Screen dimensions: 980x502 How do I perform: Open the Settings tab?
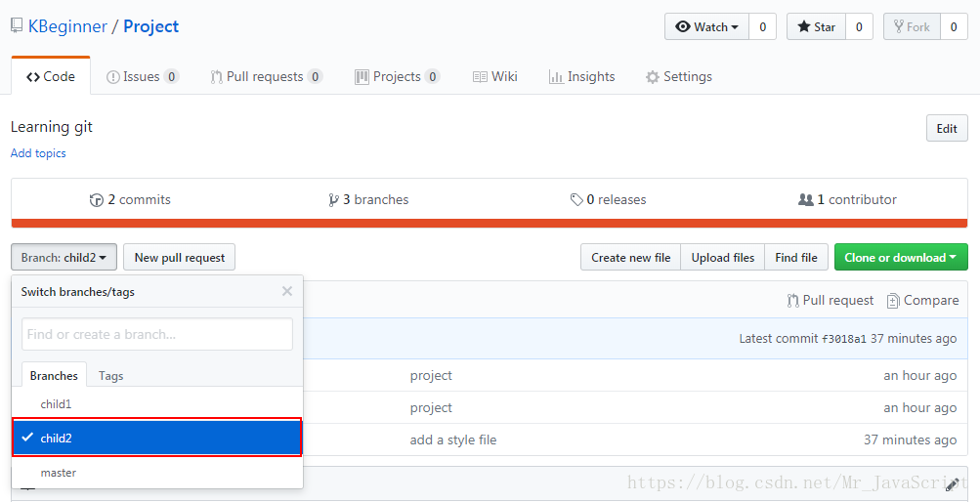tap(679, 76)
